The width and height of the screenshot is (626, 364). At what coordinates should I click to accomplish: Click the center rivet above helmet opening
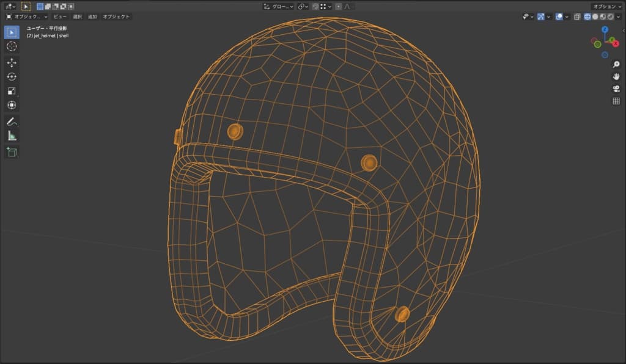[x=369, y=162]
